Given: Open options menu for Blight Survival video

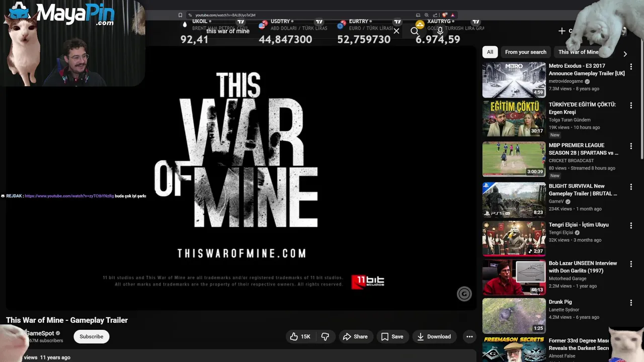Looking at the screenshot, I should pos(631,187).
